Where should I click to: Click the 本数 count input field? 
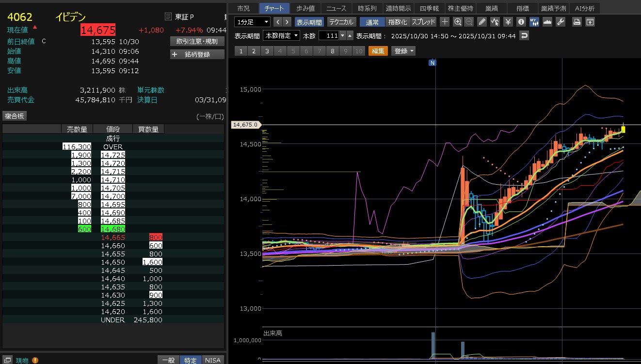point(328,36)
